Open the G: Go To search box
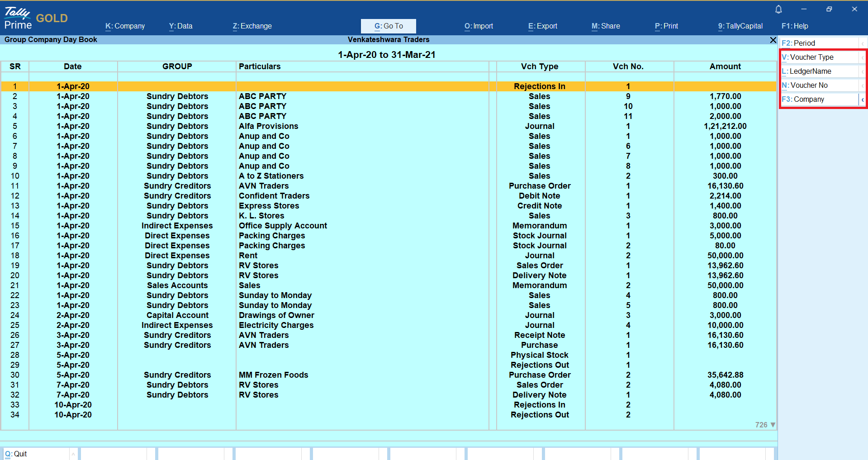The width and height of the screenshot is (868, 460). (x=388, y=26)
